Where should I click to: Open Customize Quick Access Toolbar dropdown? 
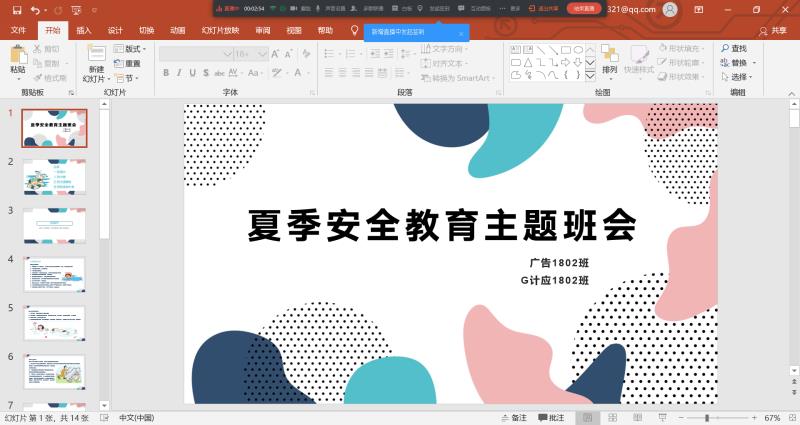click(x=94, y=10)
